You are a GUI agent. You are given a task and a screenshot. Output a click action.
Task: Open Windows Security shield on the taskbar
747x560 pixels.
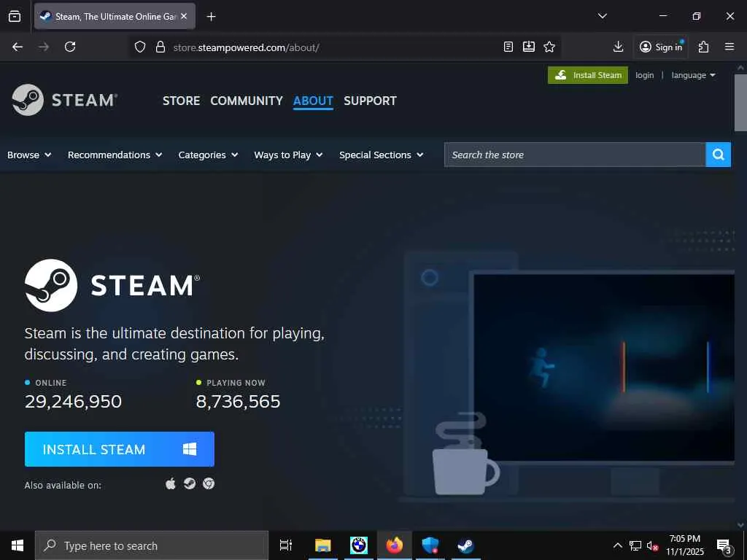click(x=430, y=545)
